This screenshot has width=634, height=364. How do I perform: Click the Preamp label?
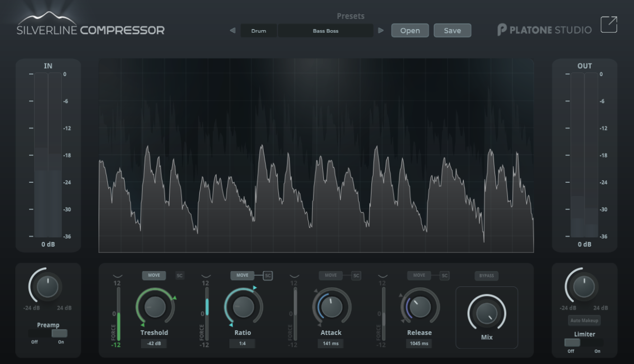[48, 325]
